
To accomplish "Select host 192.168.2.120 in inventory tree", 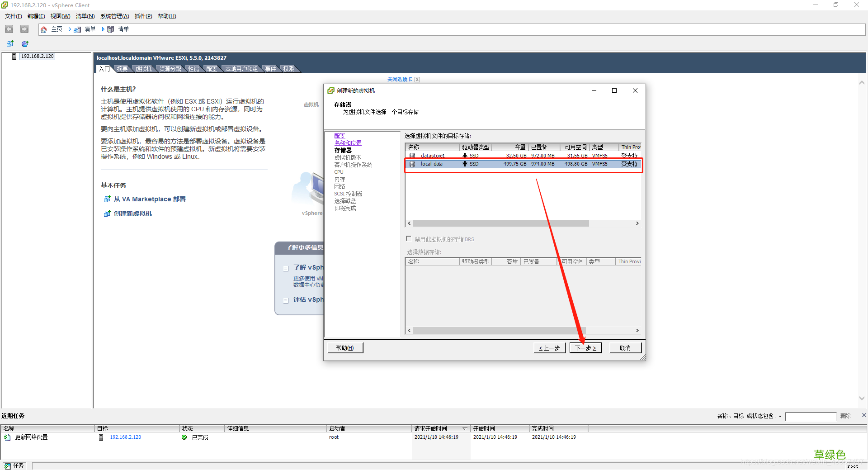I will tap(37, 57).
